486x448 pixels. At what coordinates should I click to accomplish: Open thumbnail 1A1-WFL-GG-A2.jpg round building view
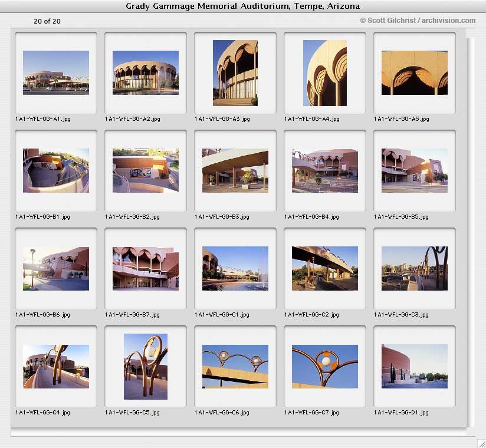pos(145,73)
